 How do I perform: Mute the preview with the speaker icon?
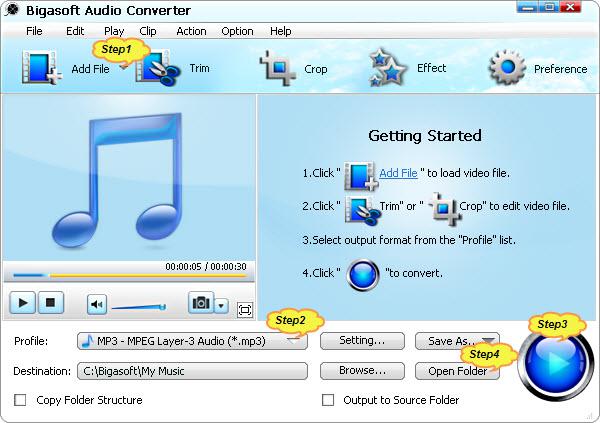(x=96, y=304)
